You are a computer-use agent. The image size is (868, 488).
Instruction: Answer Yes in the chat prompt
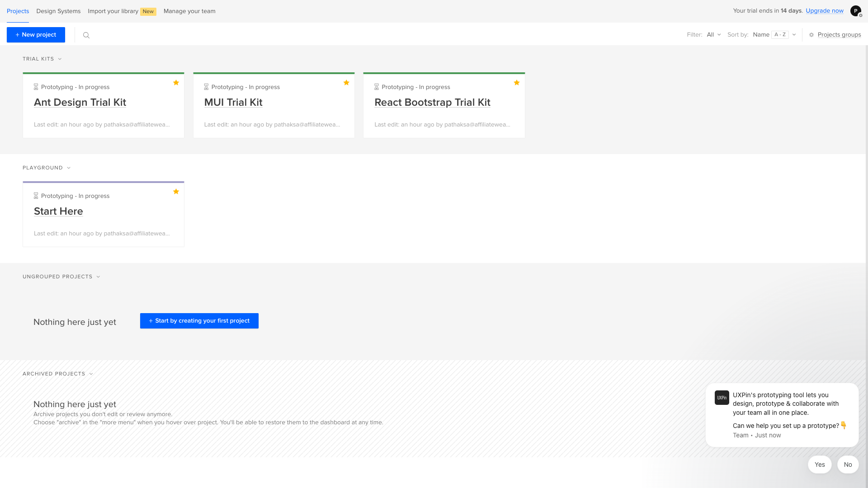coord(819,465)
